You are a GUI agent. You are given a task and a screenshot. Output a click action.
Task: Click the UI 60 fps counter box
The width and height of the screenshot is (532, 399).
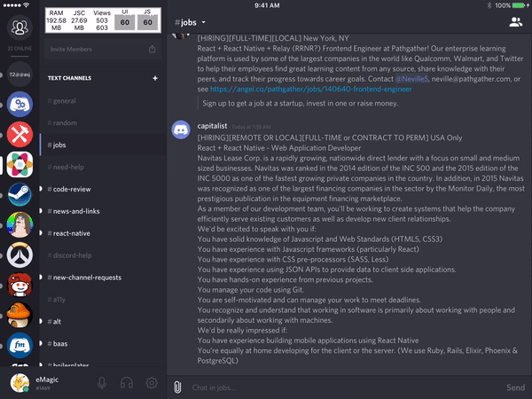125,22
